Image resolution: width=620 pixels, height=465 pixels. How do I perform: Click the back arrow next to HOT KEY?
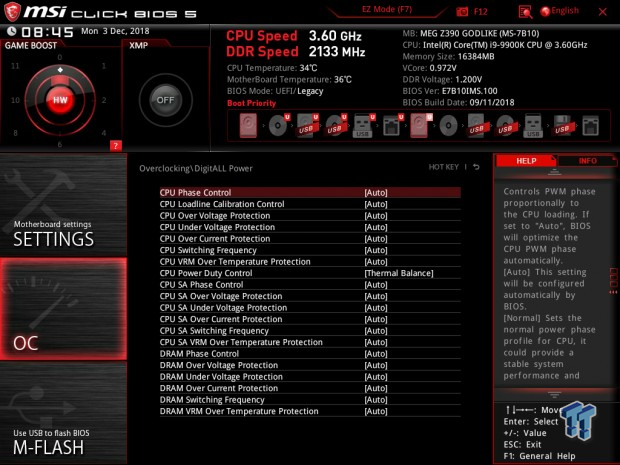(x=476, y=167)
